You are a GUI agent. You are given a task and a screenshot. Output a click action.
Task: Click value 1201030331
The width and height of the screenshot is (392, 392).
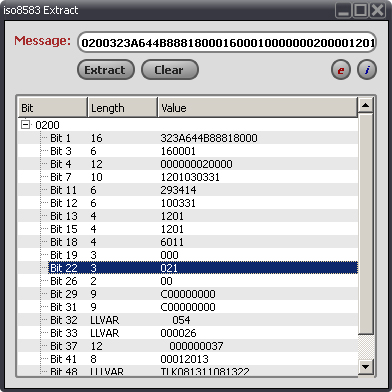tap(190, 177)
